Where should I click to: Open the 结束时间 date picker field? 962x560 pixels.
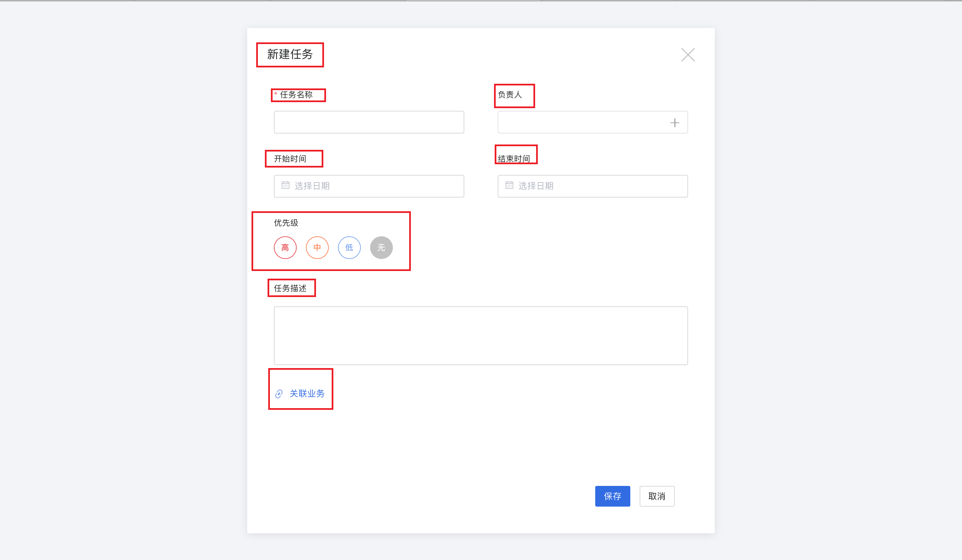(593, 186)
